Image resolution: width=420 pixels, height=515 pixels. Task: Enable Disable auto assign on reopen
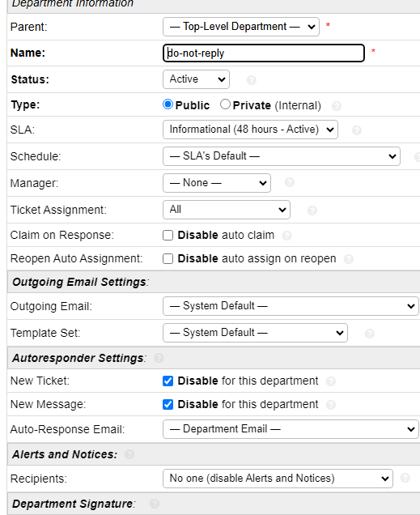(168, 259)
